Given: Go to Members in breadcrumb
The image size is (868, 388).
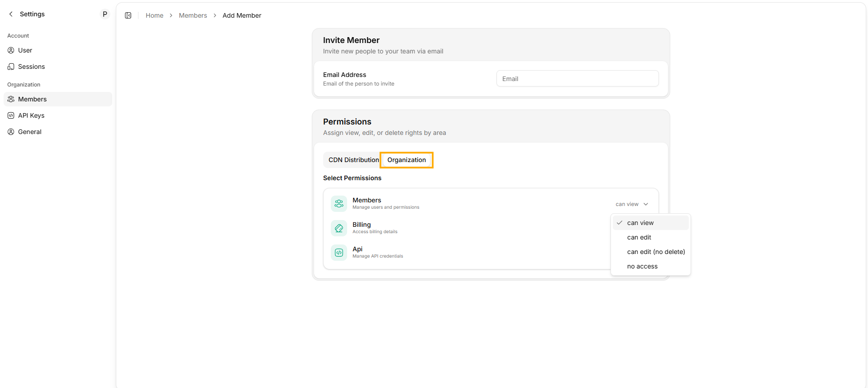Looking at the screenshot, I should pyautogui.click(x=193, y=15).
